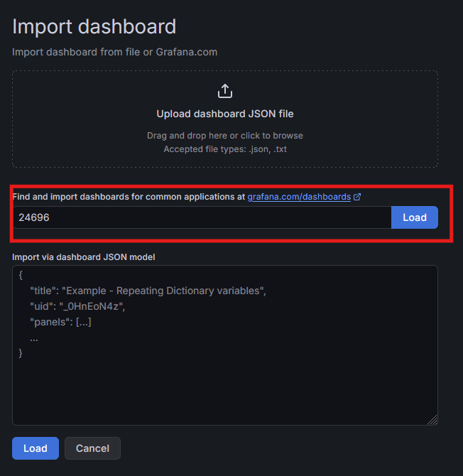The image size is (463, 476).
Task: Click the "Import dashboard from file or Grafana.com" subtitle
Action: (x=114, y=52)
